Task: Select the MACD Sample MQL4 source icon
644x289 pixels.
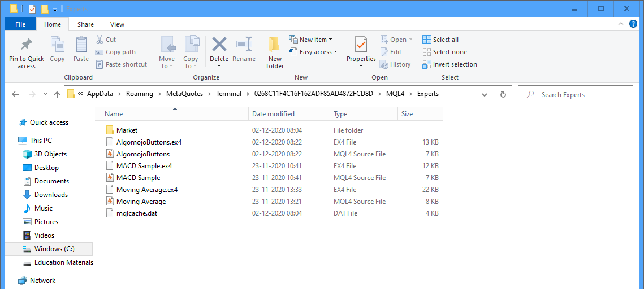Action: [x=109, y=178]
